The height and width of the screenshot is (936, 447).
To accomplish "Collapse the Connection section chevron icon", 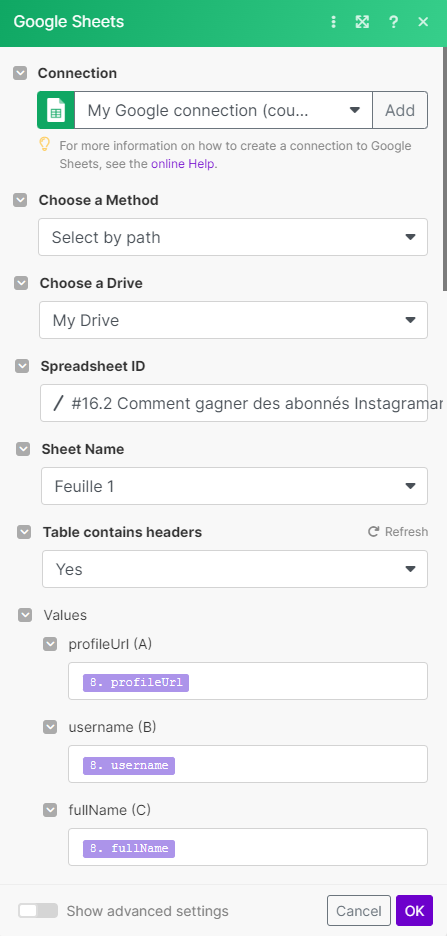I will coord(20,73).
